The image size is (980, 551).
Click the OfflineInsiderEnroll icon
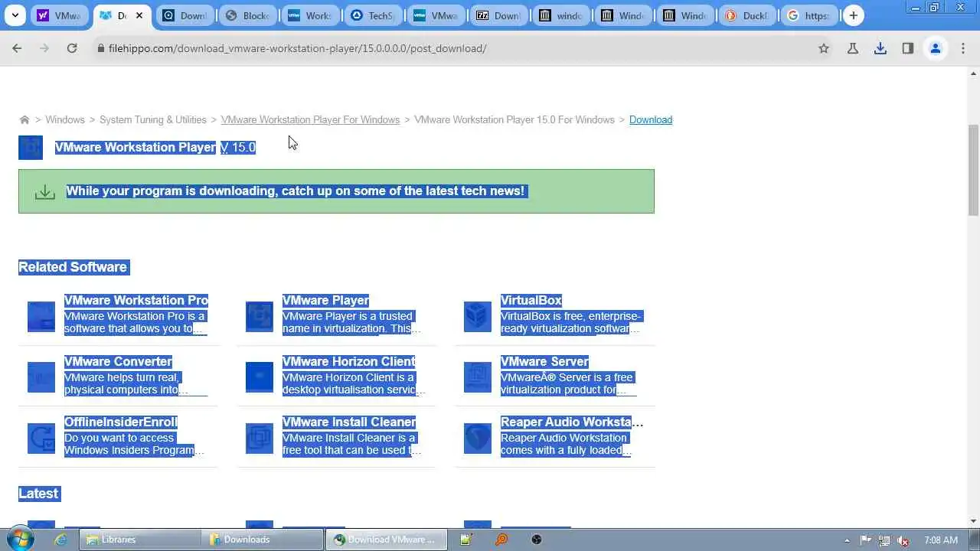41,439
